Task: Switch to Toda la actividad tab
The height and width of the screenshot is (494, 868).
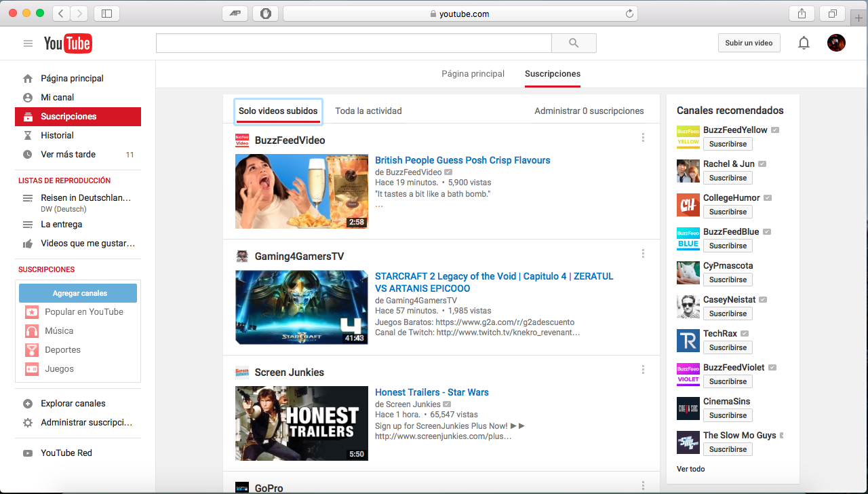Action: [368, 111]
